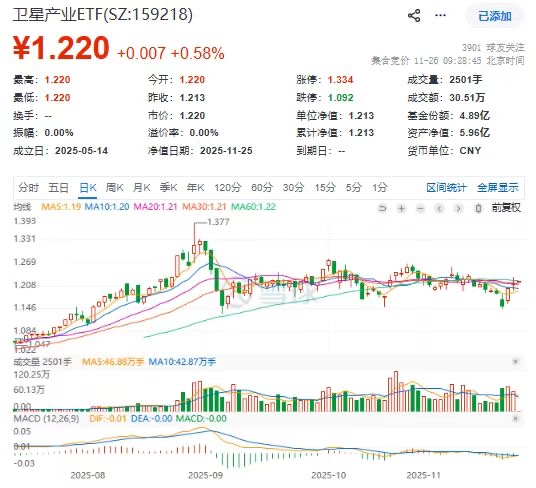Click the 1.047 low price marker
Viewport: 536px width, 488px height.
tap(39, 344)
